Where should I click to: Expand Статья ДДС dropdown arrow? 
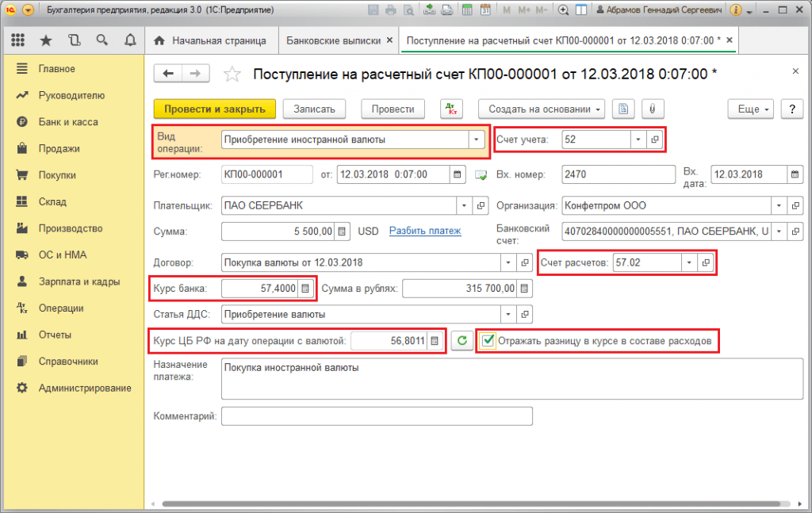coord(508,314)
